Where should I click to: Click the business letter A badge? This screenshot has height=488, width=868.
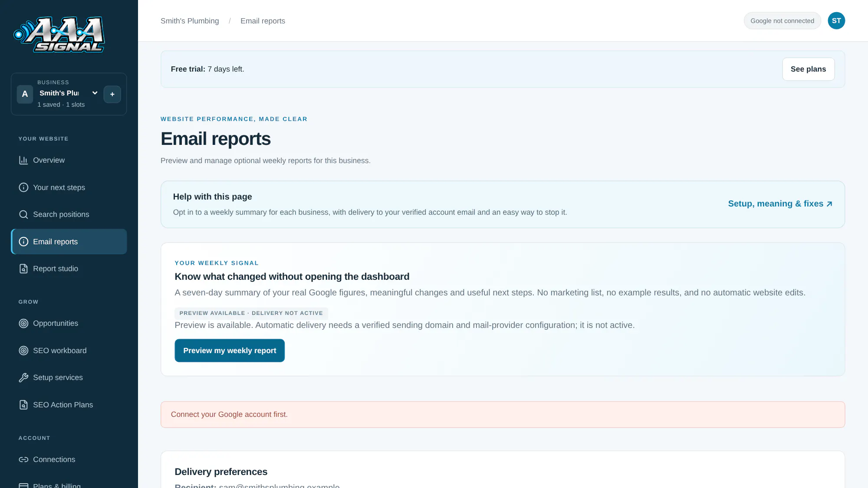25,94
